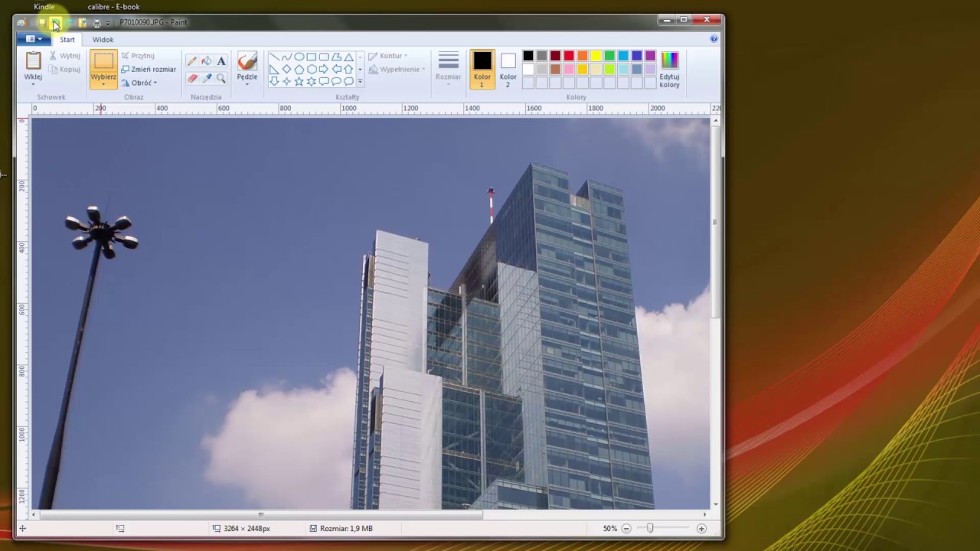Click Kopiuj copy button

[x=64, y=69]
